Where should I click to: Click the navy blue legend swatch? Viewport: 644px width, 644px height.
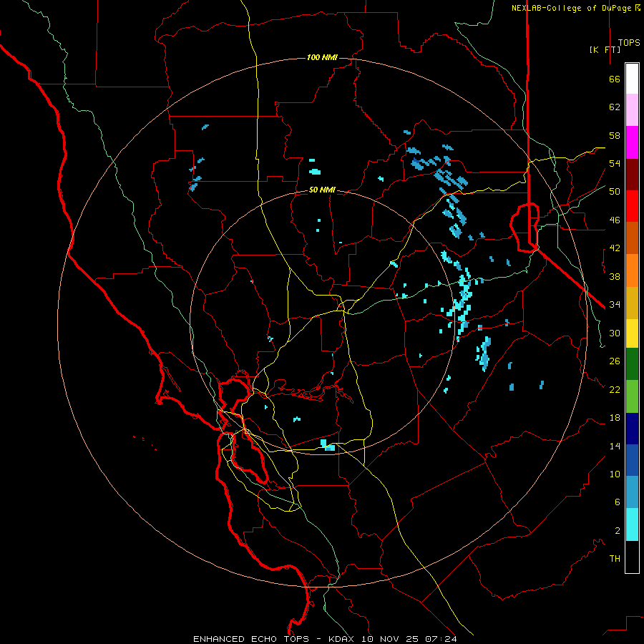point(632,429)
